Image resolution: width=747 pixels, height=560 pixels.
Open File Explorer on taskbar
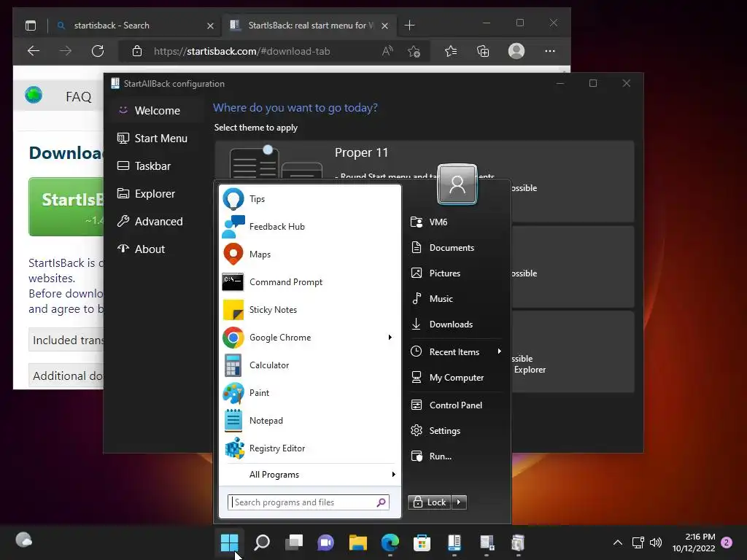click(357, 542)
